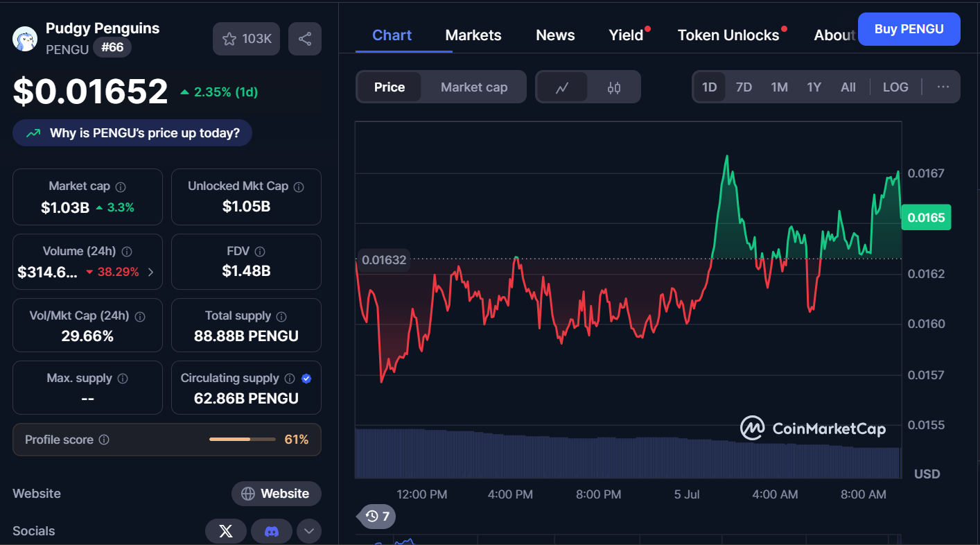Click the $0.01652 price text
This screenshot has height=545, width=980.
(x=91, y=92)
